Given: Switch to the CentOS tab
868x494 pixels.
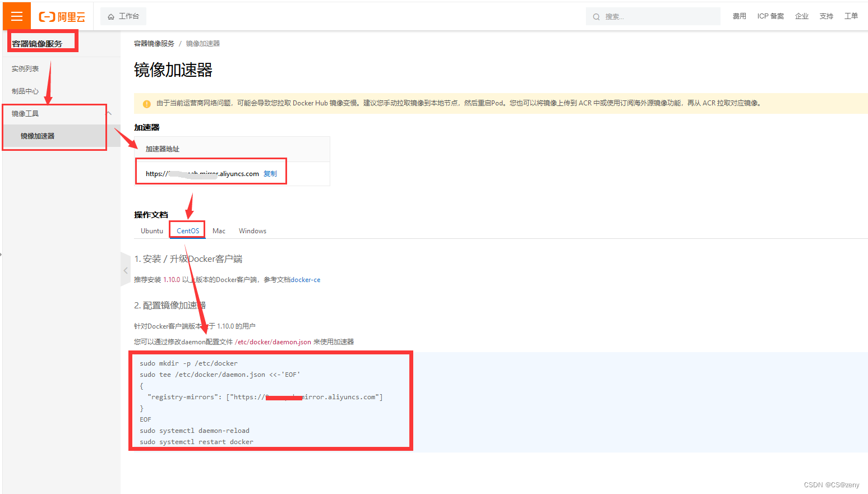Looking at the screenshot, I should pos(188,231).
